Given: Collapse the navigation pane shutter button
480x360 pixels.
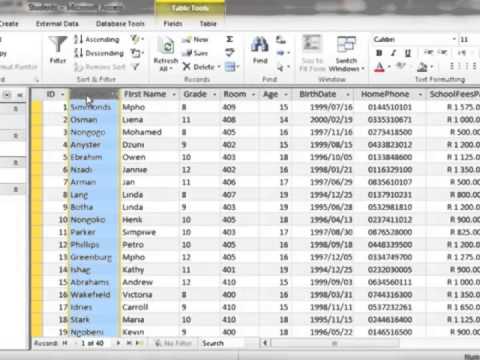Looking at the screenshot, I should pos(20,95).
